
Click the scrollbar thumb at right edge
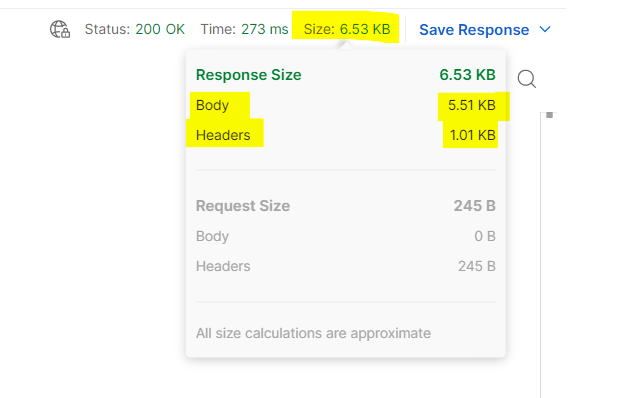[x=550, y=115]
